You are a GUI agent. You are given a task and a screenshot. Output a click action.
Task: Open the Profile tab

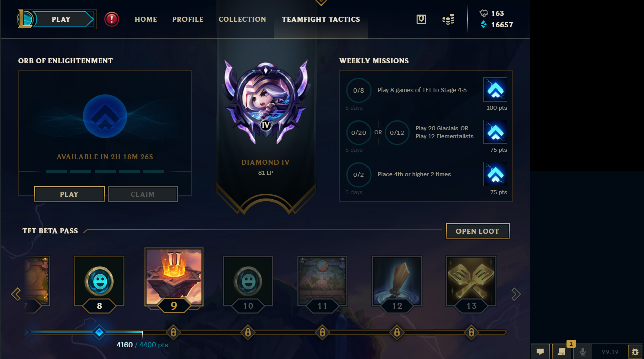tap(188, 19)
